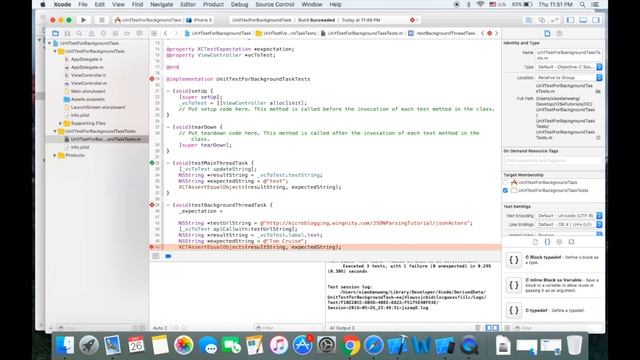Go back in editor history
The image size is (640, 360).
pyautogui.click(x=165, y=33)
